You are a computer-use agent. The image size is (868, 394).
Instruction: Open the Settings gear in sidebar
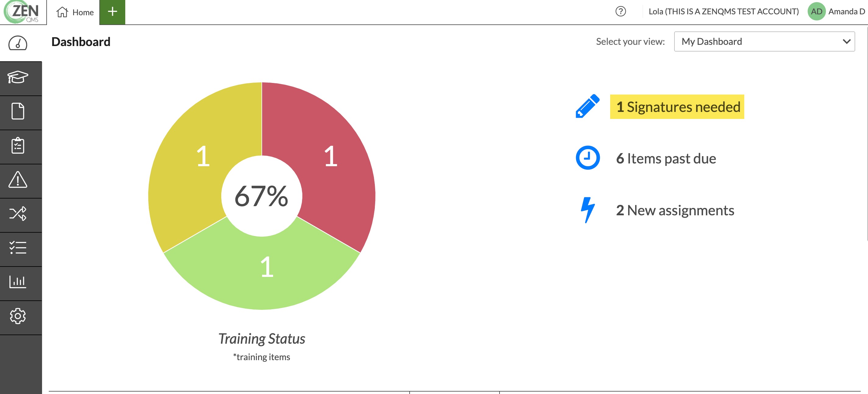18,316
